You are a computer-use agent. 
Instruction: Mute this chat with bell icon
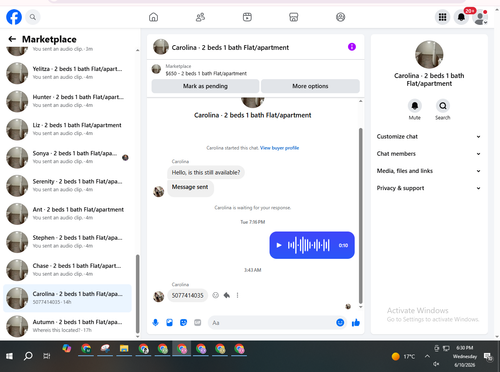point(415,106)
